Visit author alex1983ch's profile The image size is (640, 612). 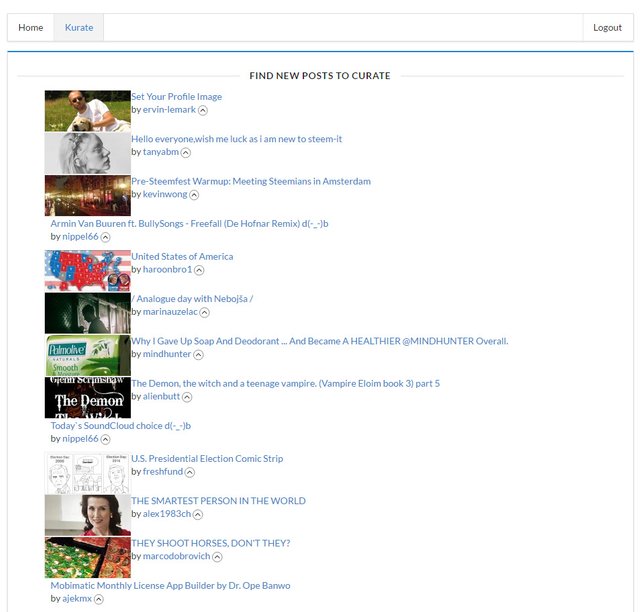[x=167, y=514]
